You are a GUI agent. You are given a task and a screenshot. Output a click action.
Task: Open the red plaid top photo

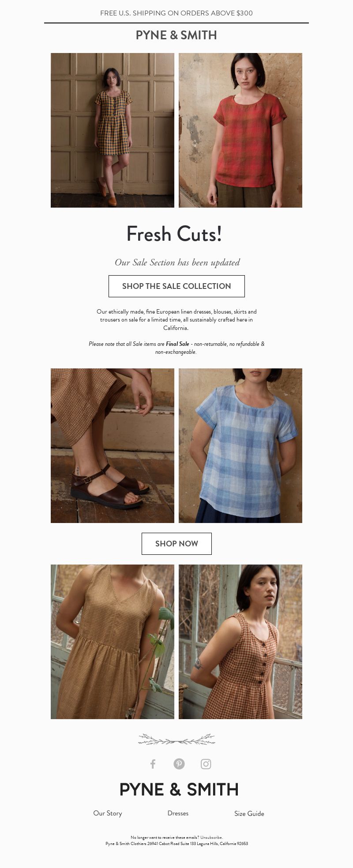(240, 130)
